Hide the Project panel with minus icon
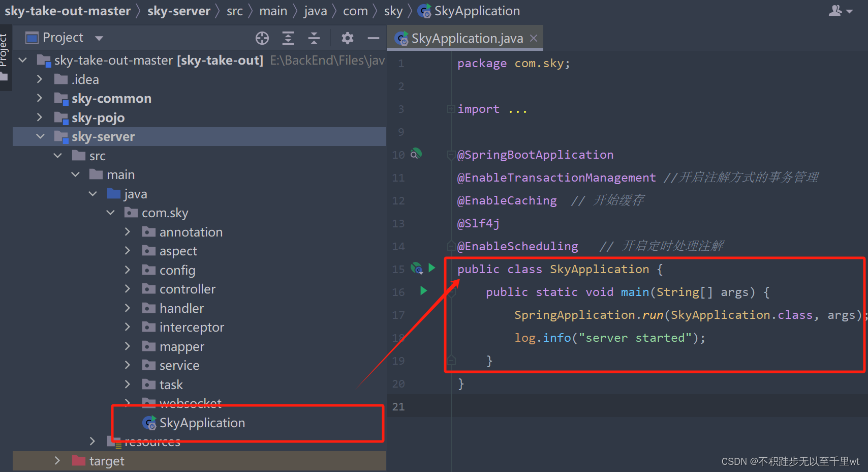The image size is (868, 472). pyautogui.click(x=374, y=38)
